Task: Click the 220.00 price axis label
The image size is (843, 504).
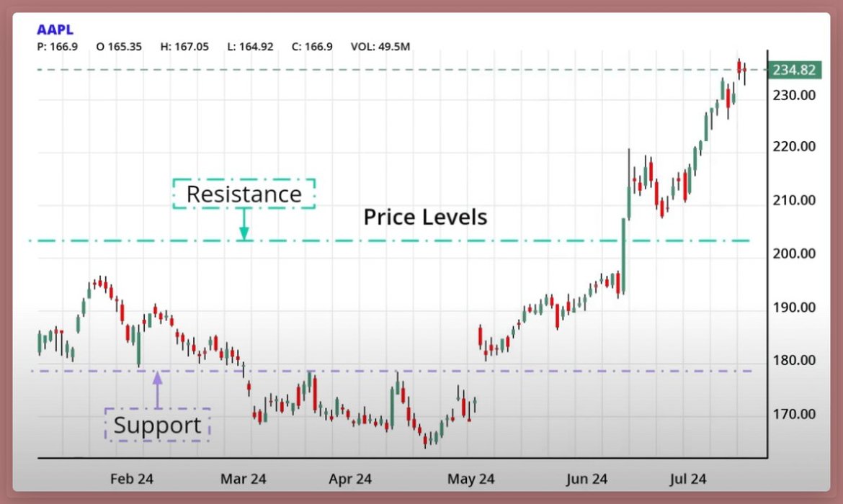Action: coord(795,146)
